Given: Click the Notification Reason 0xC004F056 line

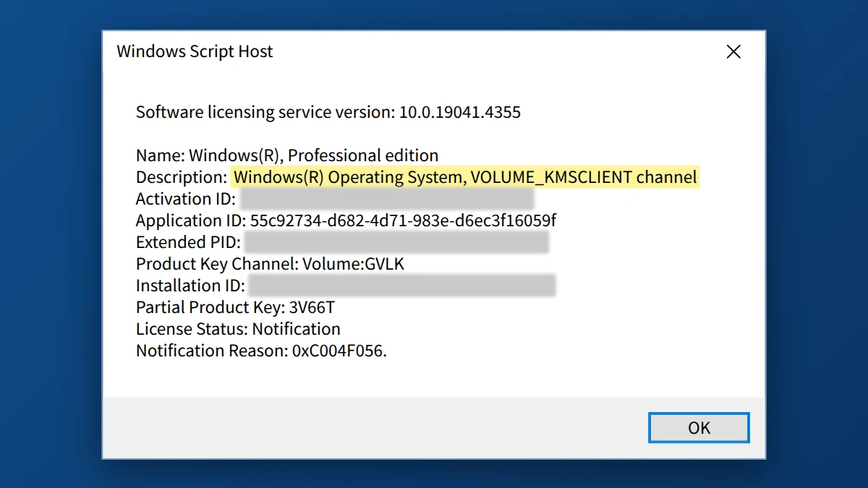Looking at the screenshot, I should pyautogui.click(x=262, y=351).
